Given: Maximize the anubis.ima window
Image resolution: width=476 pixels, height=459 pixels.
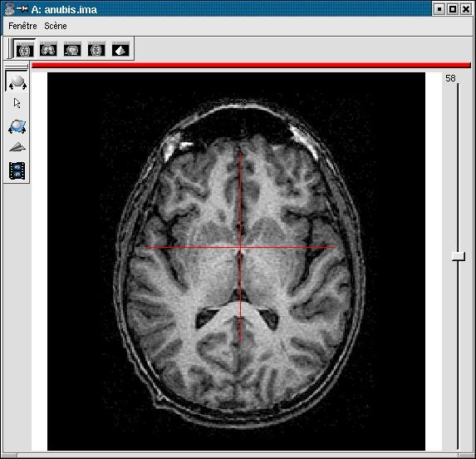Looking at the screenshot, I should 452,9.
